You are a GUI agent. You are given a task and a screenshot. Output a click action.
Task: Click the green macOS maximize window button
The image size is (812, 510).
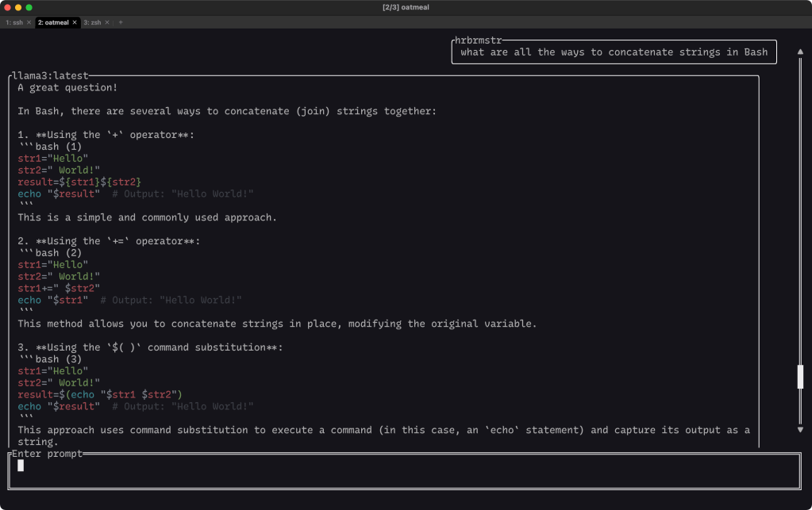(x=29, y=7)
